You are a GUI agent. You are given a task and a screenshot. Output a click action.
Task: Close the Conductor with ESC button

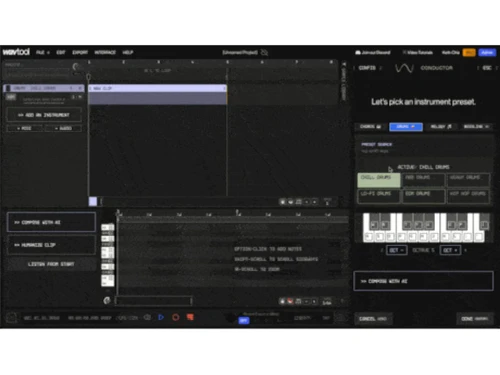[487, 68]
